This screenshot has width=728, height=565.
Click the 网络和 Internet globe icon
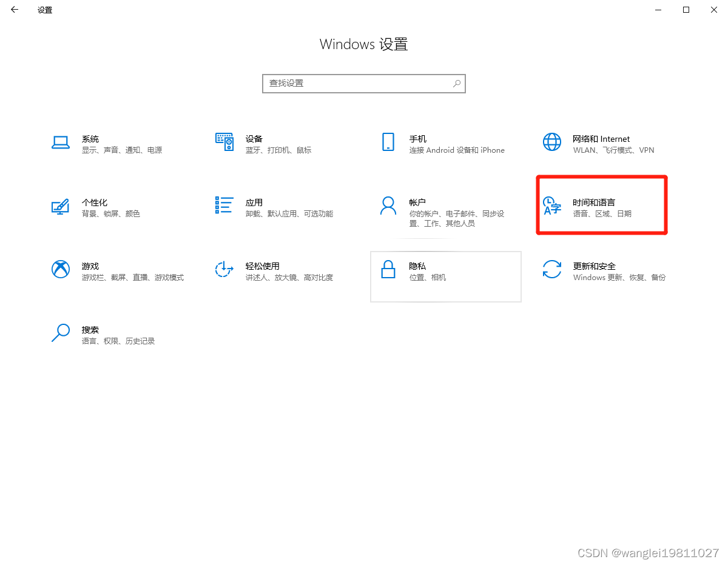coord(552,142)
